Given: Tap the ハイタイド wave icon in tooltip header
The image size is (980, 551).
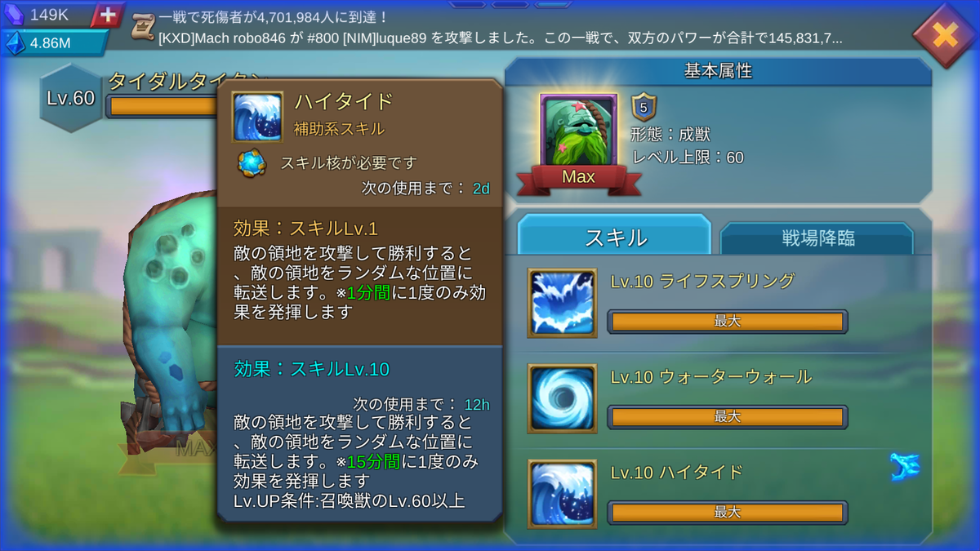Looking at the screenshot, I should [x=257, y=117].
